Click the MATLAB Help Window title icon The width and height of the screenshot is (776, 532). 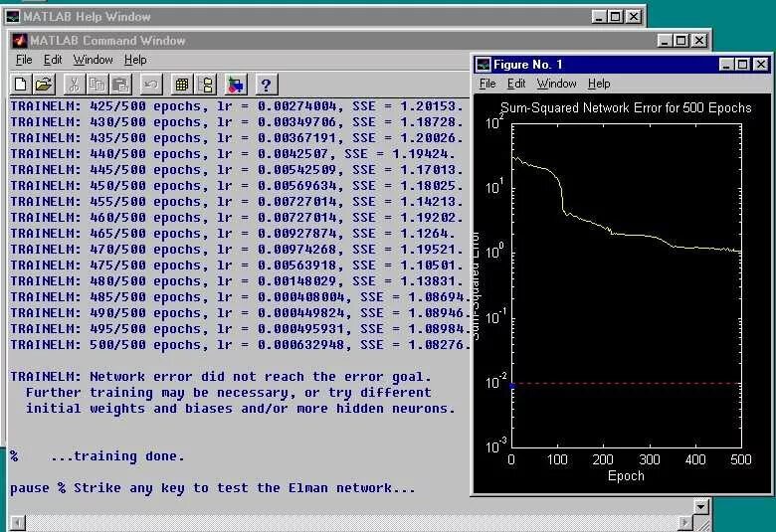pyautogui.click(x=12, y=17)
